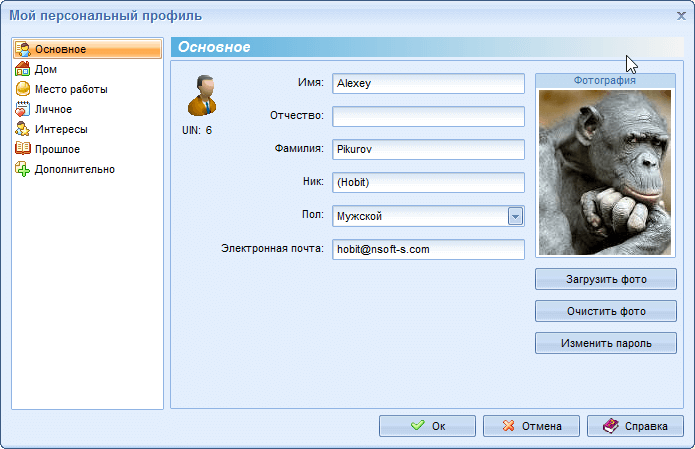Click the Место работы icon
The image size is (695, 449).
(x=23, y=89)
